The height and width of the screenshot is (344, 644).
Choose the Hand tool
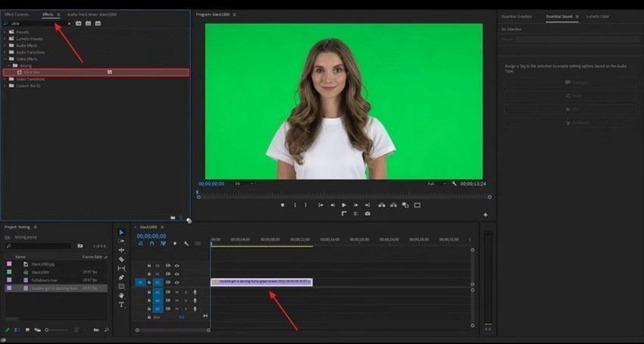[121, 295]
